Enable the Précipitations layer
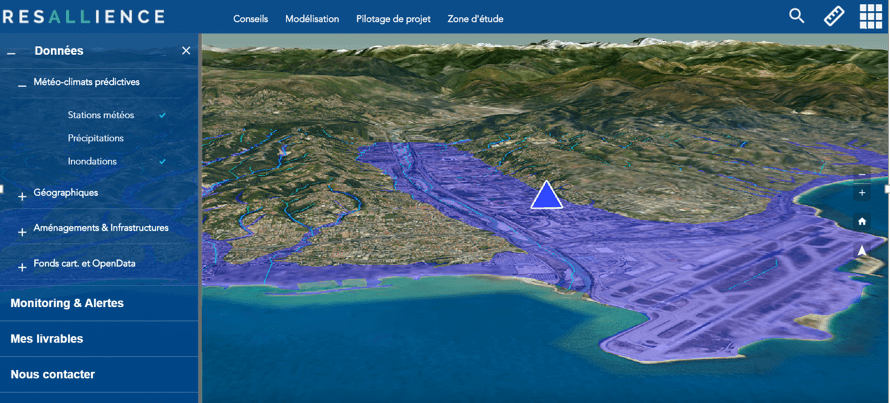 tap(96, 138)
